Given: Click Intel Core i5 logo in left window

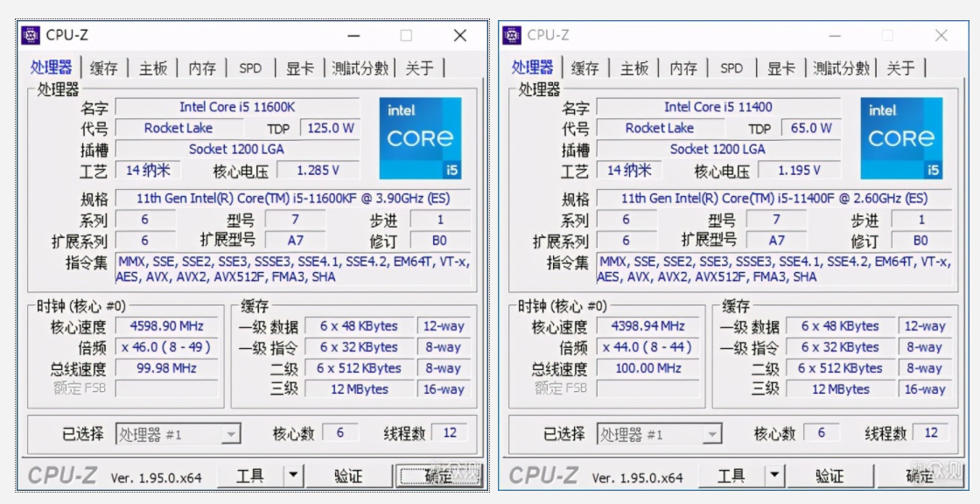Looking at the screenshot, I should pos(420,138).
